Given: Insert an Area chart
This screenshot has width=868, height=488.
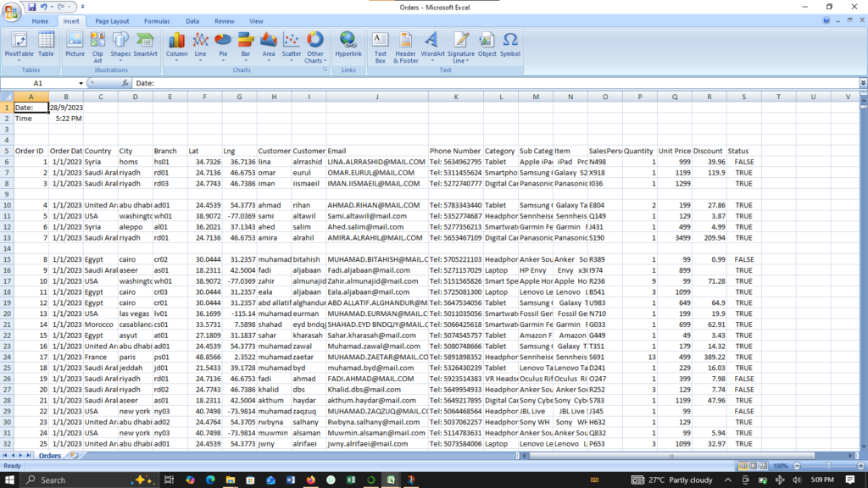Looking at the screenshot, I should tap(269, 47).
